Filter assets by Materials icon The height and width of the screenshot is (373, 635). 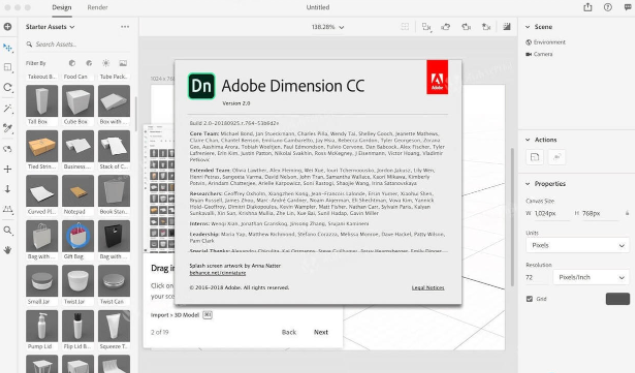(x=89, y=63)
